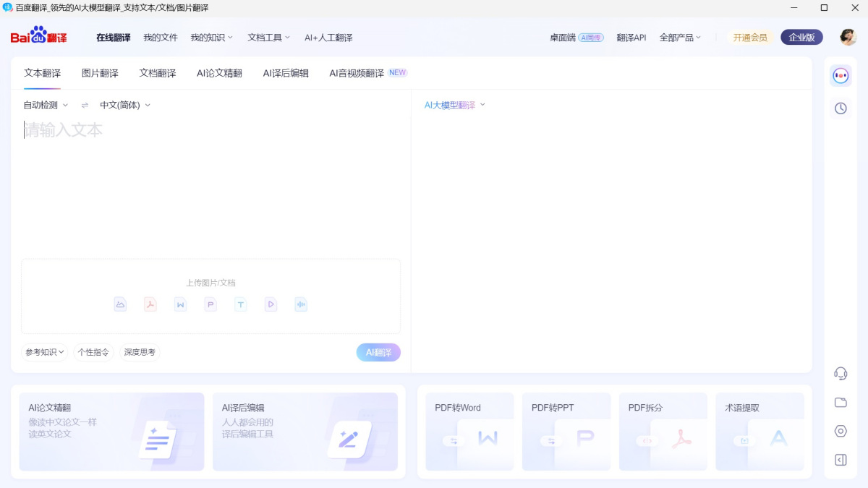Select the PDF upload icon

pos(150,304)
